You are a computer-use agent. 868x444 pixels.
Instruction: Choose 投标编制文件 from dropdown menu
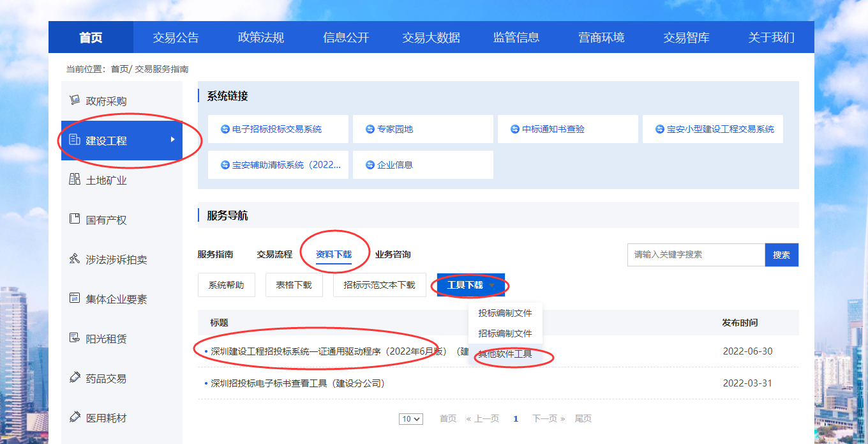pos(505,313)
